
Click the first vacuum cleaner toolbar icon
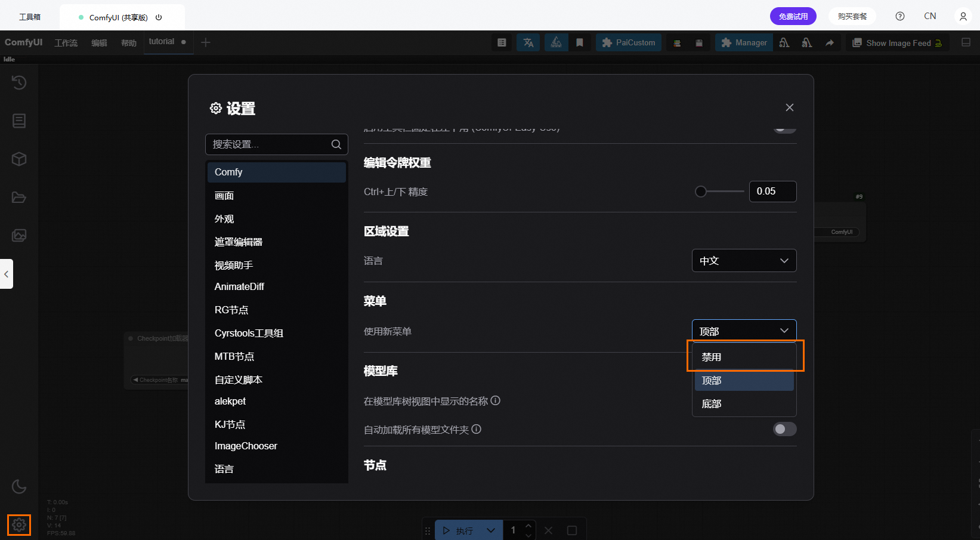tap(784, 42)
